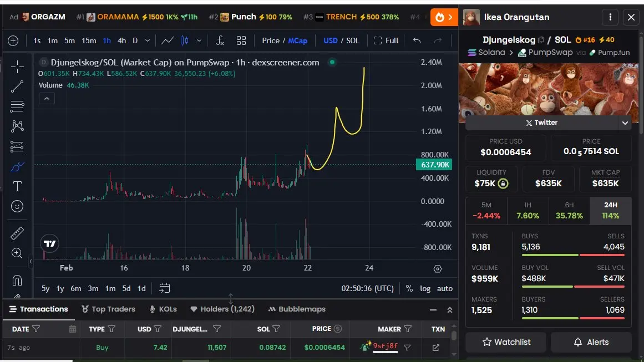The height and width of the screenshot is (362, 644).
Task: Switch to the KOLs tab
Action: point(163,309)
